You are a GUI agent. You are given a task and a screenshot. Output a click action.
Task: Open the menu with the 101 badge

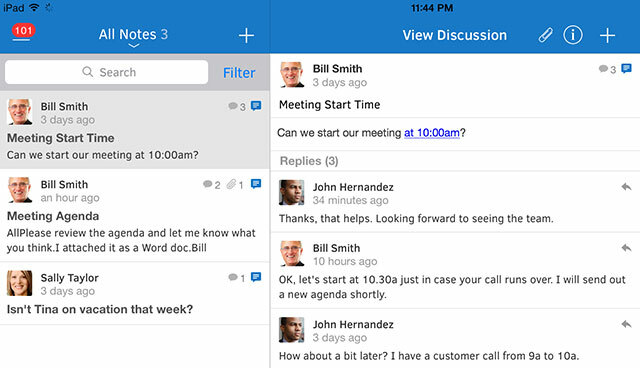coord(23,32)
